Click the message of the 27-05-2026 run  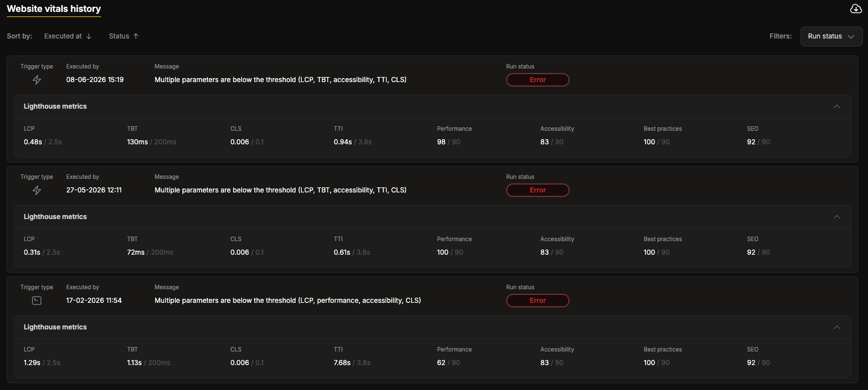(280, 190)
